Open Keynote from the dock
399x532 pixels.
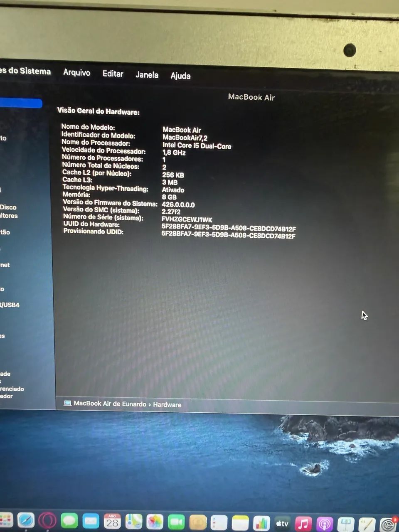[x=346, y=525]
